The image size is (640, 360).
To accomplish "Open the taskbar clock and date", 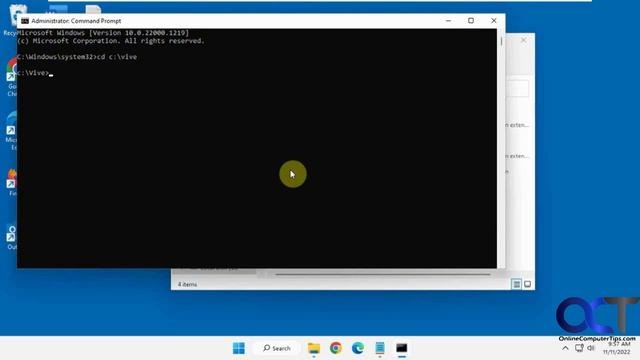I will pos(617,348).
